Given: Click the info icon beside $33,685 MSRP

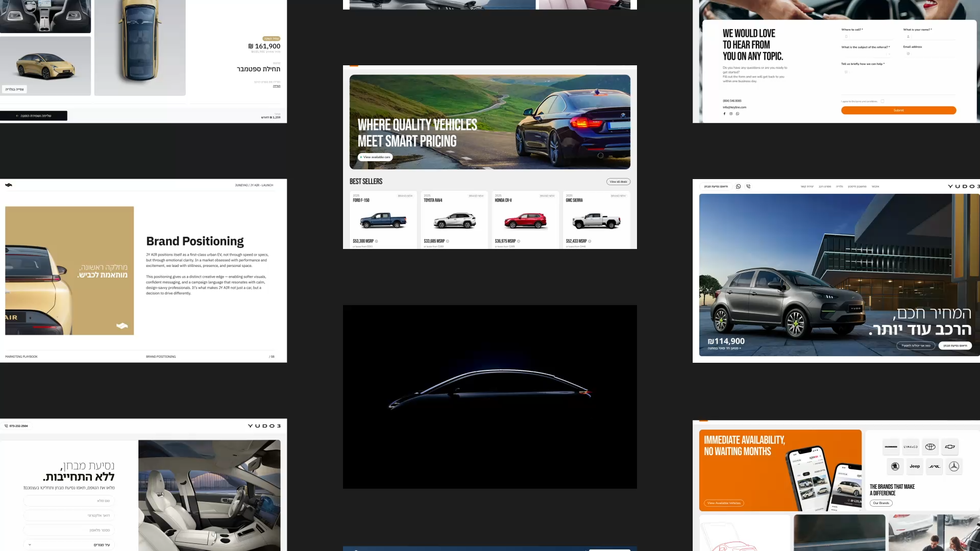Looking at the screenshot, I should pos(448,241).
